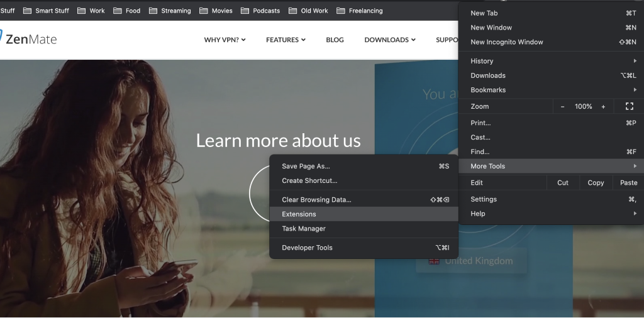
Task: Open a New Incognito Window
Action: [x=551, y=42]
